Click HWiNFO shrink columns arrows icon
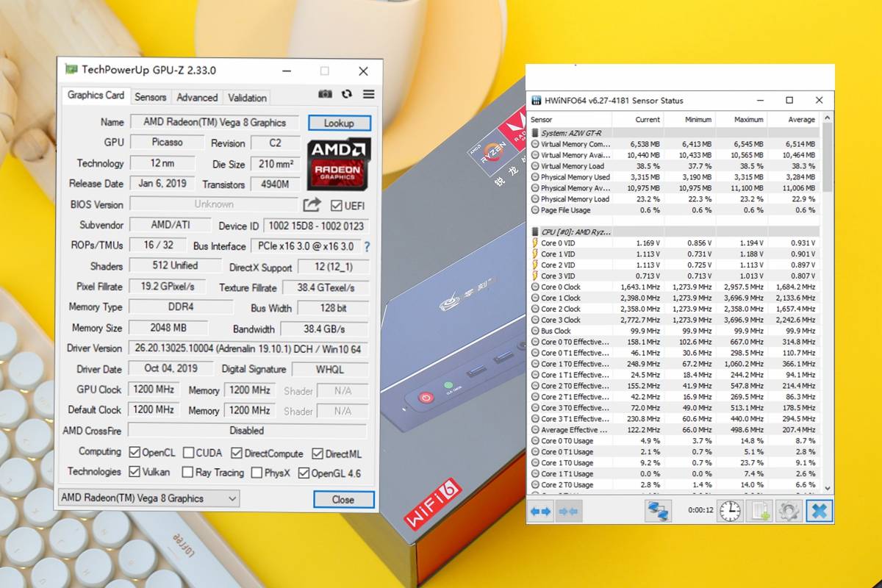882x588 pixels. click(570, 511)
